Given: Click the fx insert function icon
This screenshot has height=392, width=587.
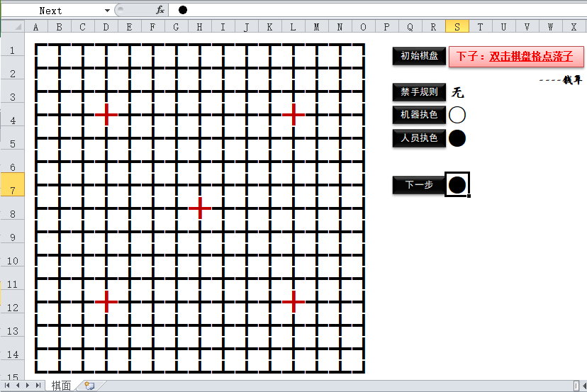Looking at the screenshot, I should pyautogui.click(x=160, y=11).
